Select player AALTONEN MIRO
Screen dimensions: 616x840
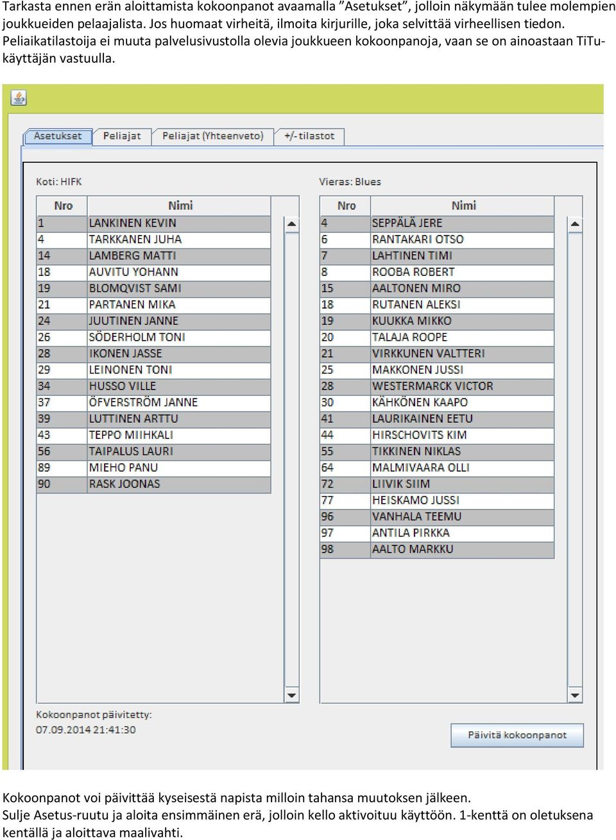point(437,289)
